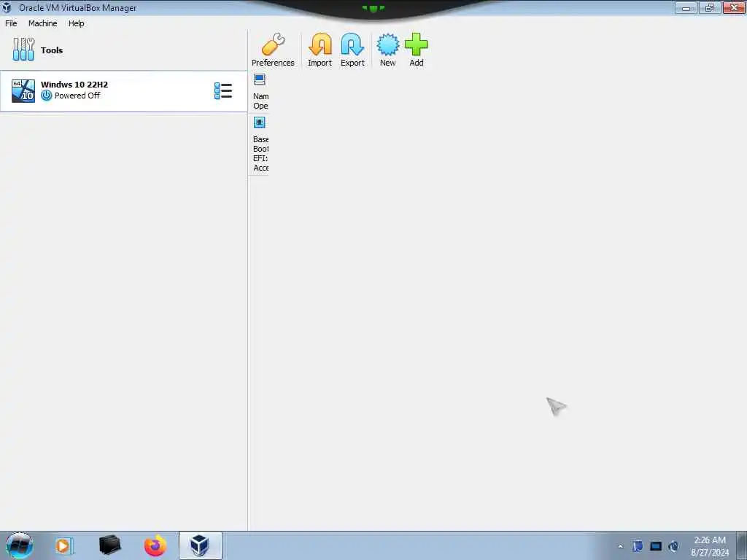Select the Tools entry in the sidebar
Image resolution: width=747 pixels, height=560 pixels.
pyautogui.click(x=124, y=50)
